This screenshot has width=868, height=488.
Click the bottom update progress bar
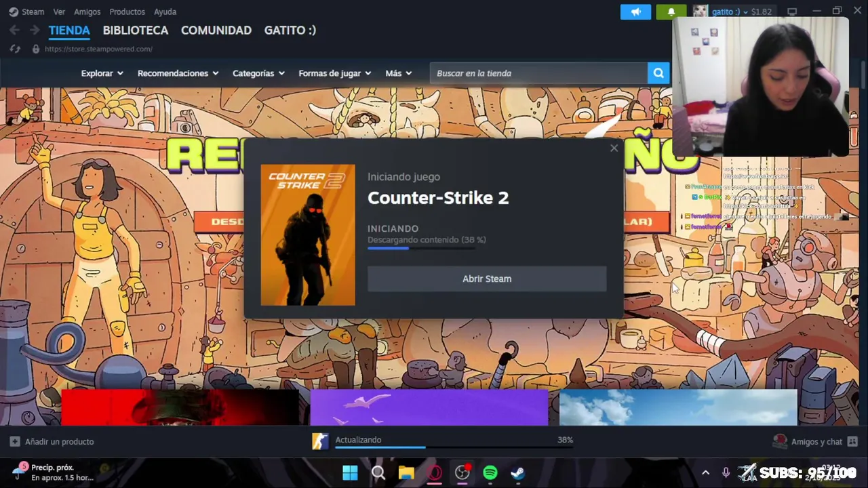point(454,447)
